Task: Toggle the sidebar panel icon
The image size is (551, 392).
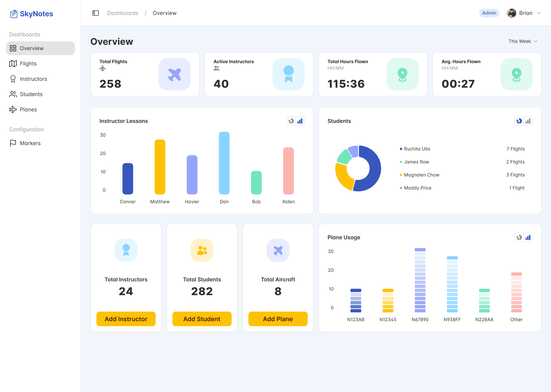Action: click(95, 13)
